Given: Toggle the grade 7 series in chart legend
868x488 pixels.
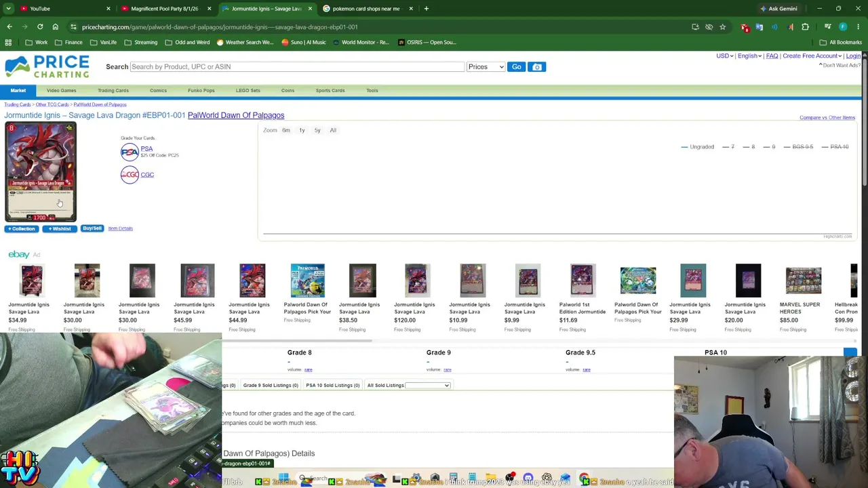Looking at the screenshot, I should point(728,147).
